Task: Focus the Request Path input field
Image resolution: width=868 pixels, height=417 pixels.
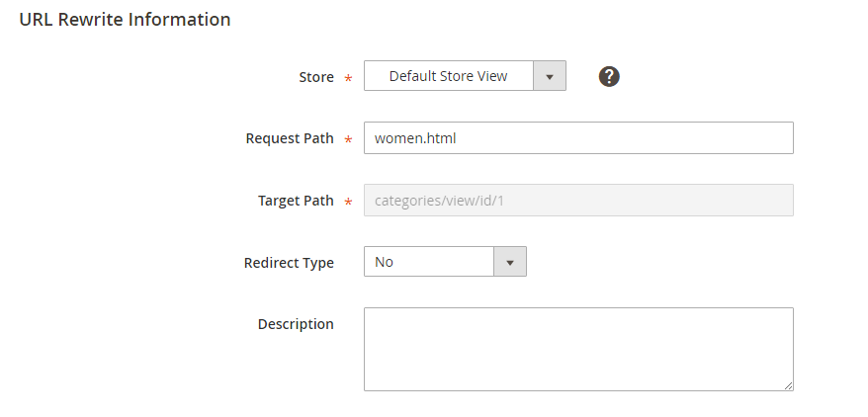Action: pos(578,137)
